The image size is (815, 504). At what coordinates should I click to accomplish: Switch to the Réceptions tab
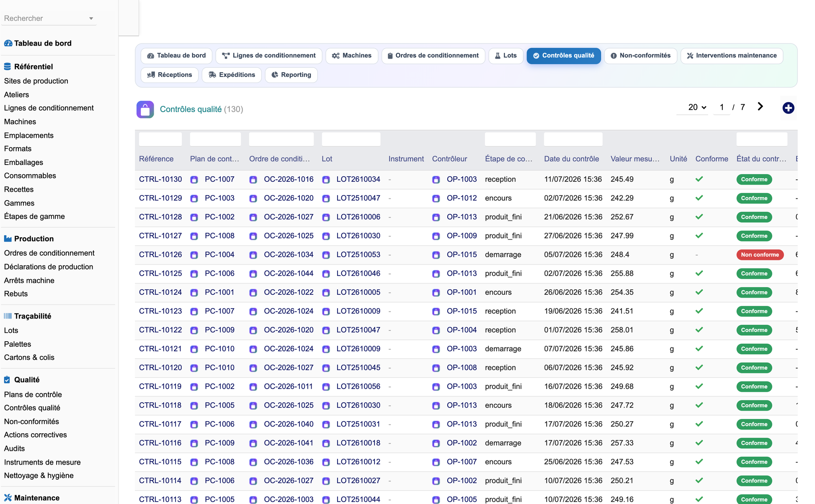170,75
